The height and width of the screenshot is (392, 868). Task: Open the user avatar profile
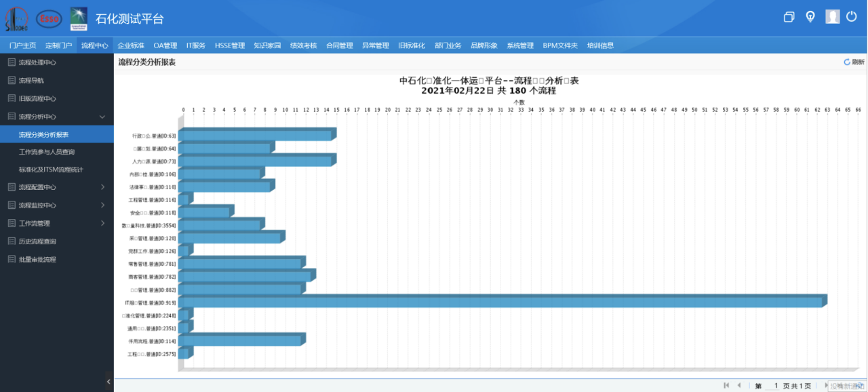point(833,17)
